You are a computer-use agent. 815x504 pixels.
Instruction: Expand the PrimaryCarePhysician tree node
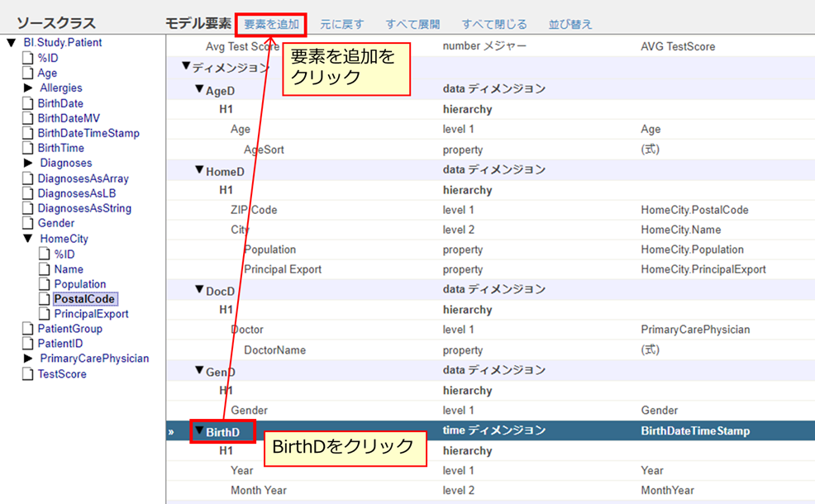pyautogui.click(x=28, y=359)
